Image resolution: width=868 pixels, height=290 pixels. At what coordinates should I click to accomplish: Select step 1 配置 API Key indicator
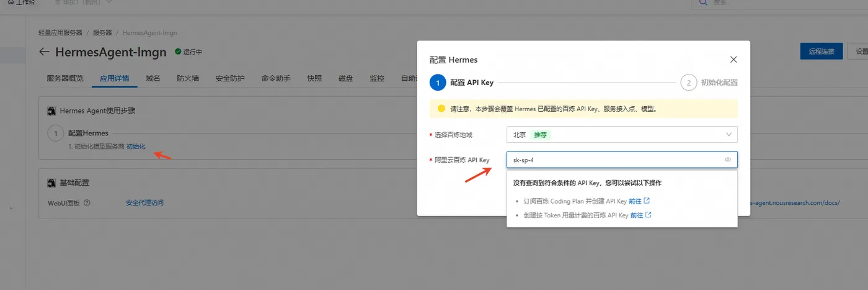click(438, 82)
